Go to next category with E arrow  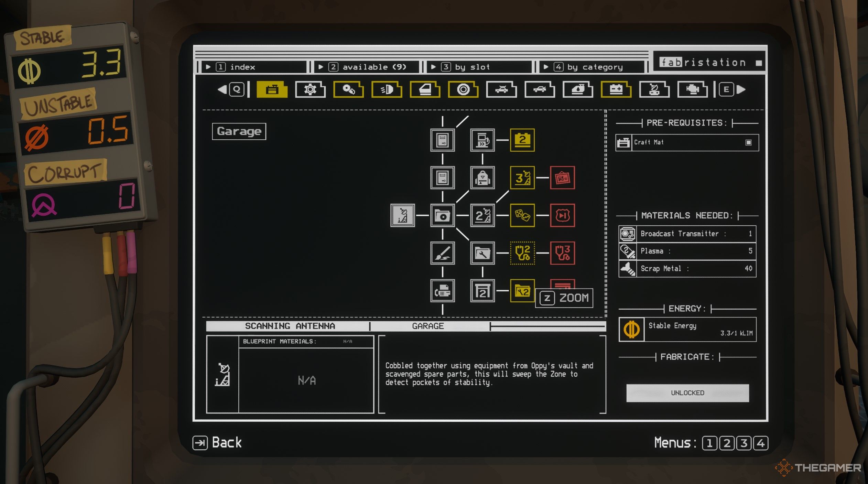coord(733,89)
